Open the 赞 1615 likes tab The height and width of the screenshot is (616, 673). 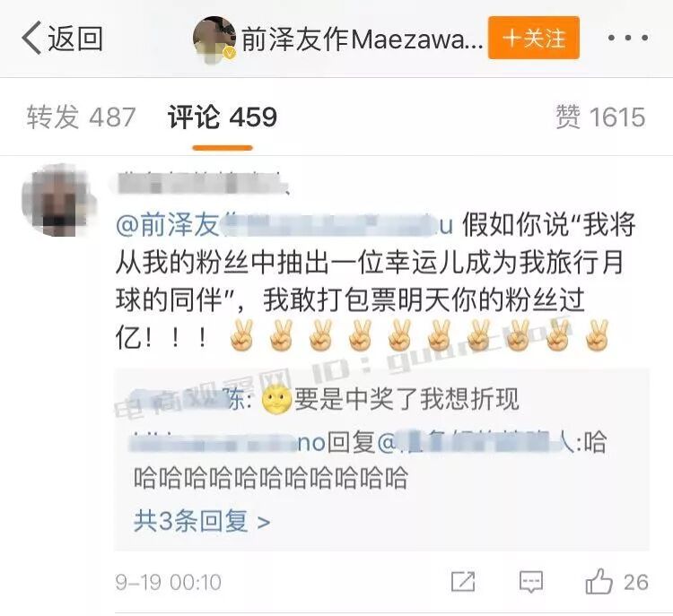tap(600, 117)
